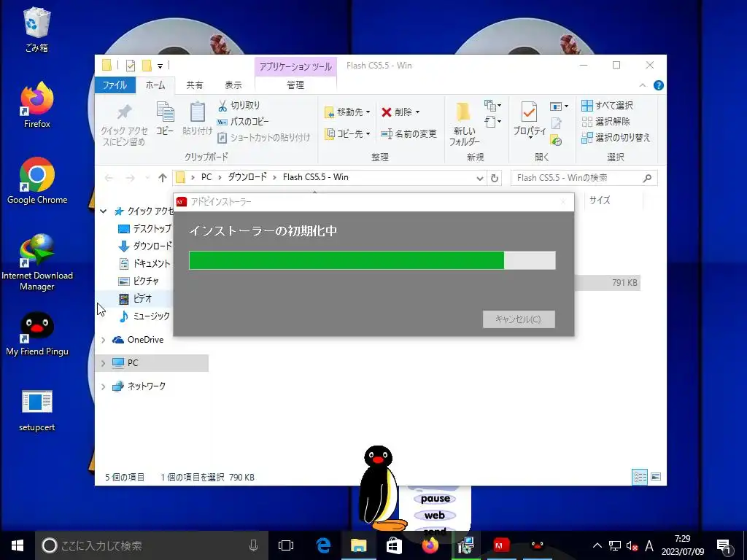Click Cut in Clipboard group

point(239,105)
